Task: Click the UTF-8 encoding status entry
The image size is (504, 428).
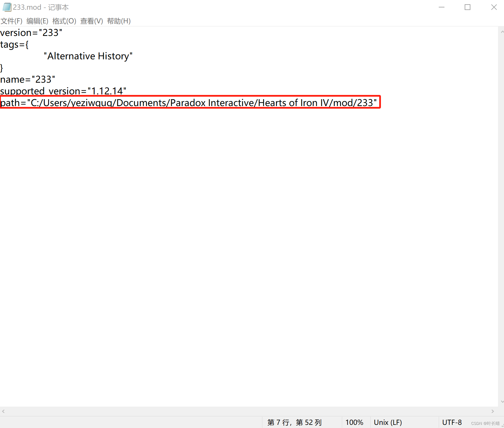Action: coord(452,422)
